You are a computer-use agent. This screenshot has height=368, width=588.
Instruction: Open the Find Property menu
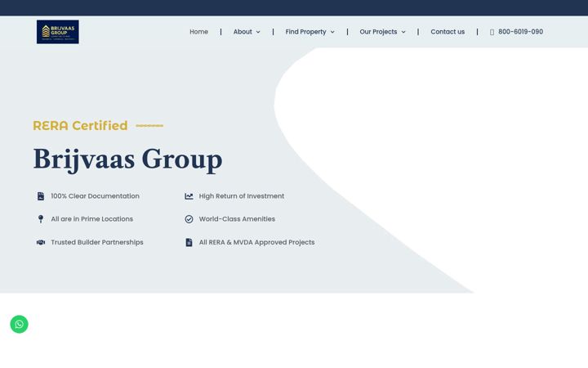(x=305, y=32)
